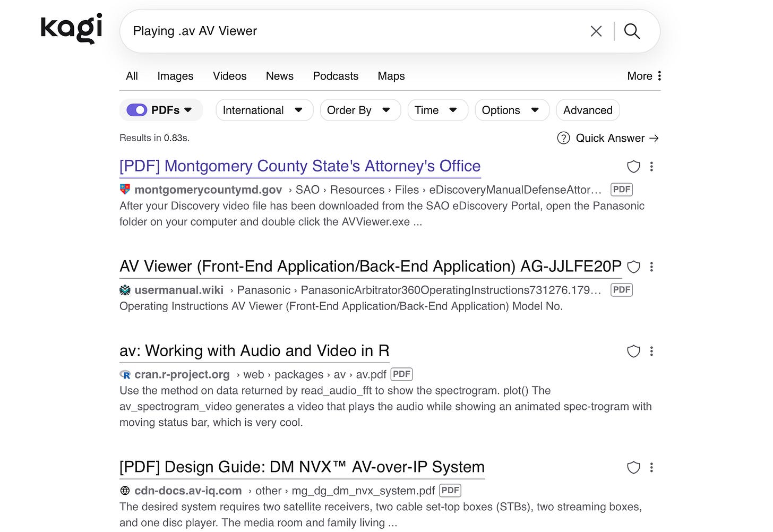Select the All tab
The height and width of the screenshot is (532, 773).
132,76
